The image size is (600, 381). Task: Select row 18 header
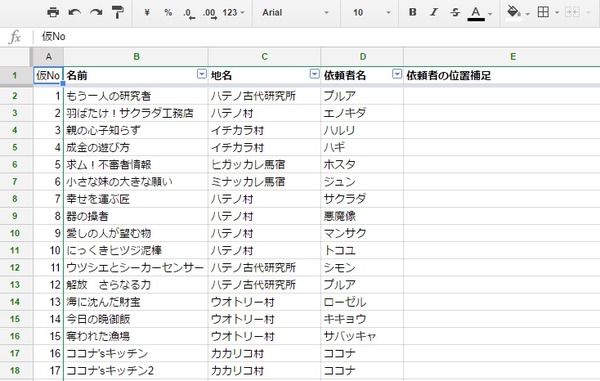tap(15, 370)
